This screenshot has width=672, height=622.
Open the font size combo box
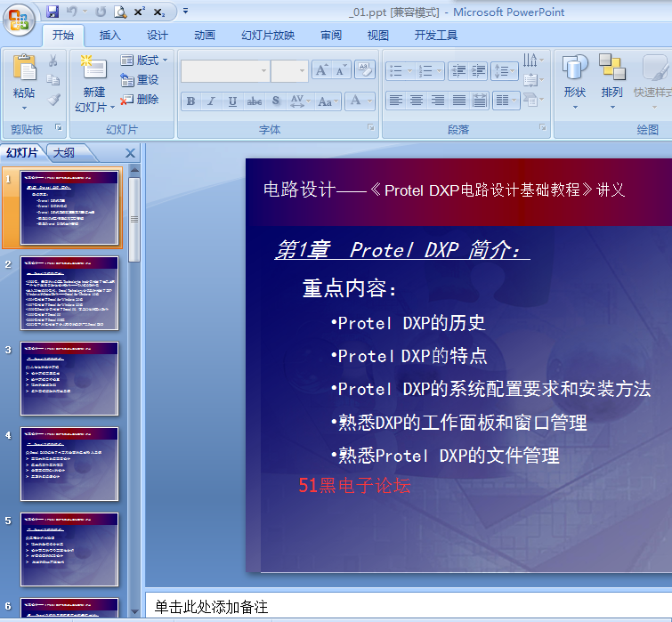pyautogui.click(x=289, y=70)
